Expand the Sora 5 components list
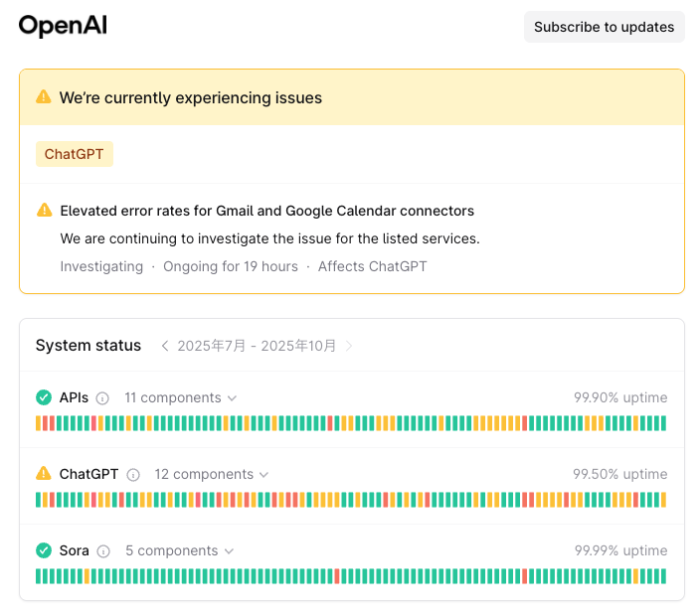 (x=179, y=550)
